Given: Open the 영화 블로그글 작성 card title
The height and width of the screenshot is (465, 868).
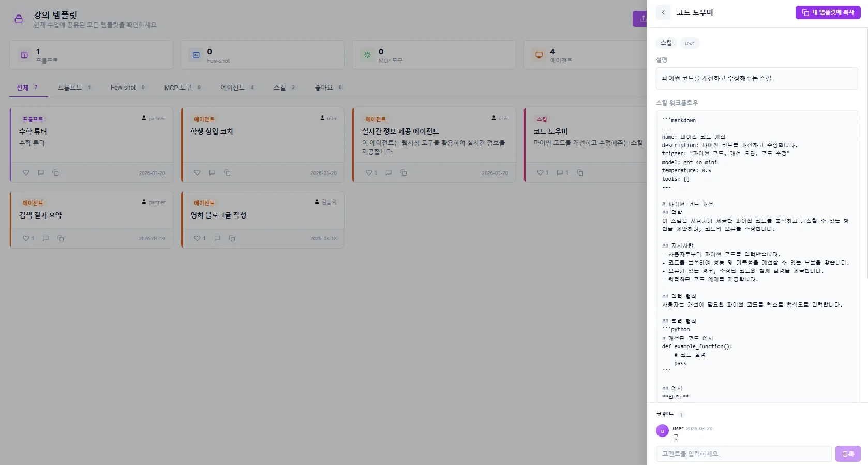Looking at the screenshot, I should 218,215.
